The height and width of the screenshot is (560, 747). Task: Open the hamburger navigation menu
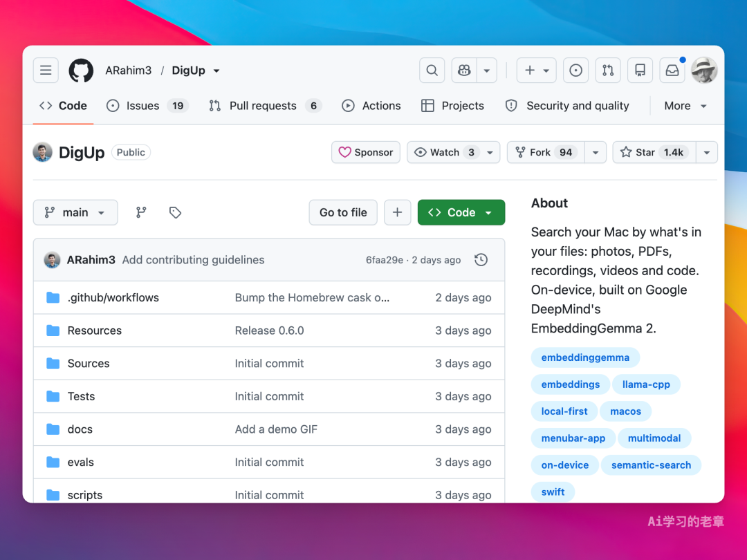click(x=46, y=71)
